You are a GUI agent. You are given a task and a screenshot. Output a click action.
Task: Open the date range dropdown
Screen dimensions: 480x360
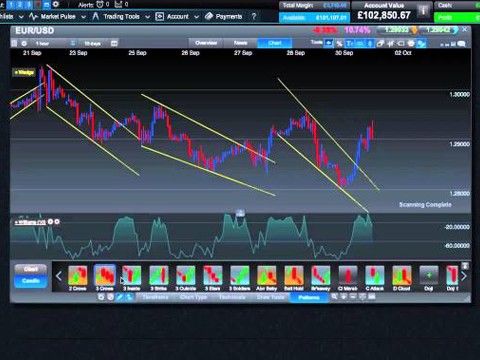pos(93,43)
